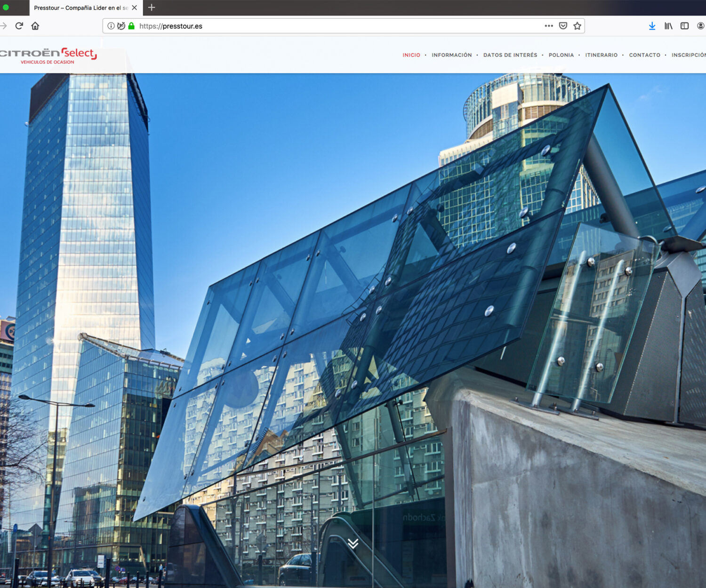Open the Contacto link

[x=644, y=55]
